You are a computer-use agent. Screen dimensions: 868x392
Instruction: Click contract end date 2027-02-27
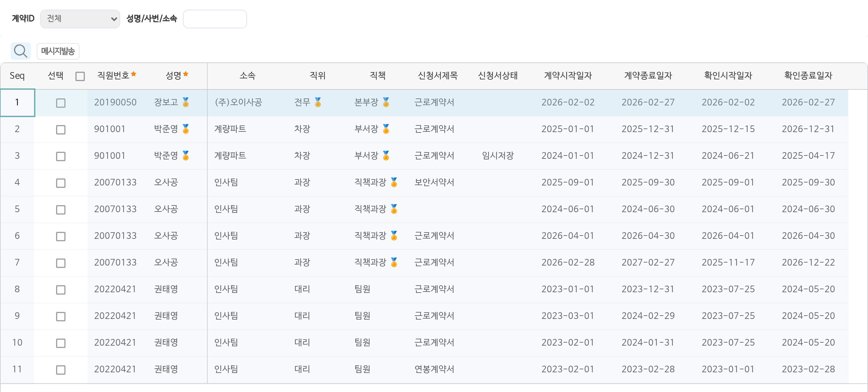click(648, 262)
